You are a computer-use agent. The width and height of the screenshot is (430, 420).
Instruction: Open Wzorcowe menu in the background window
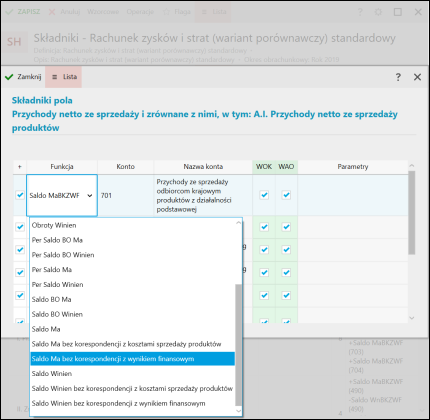[103, 12]
